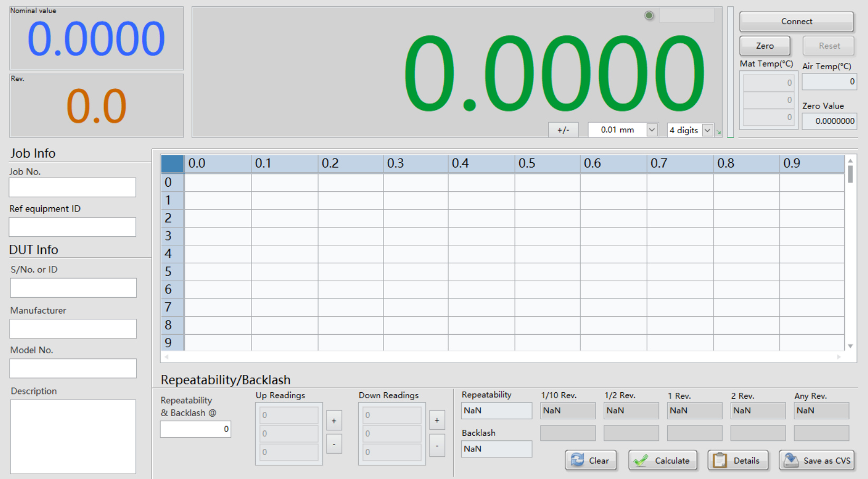Image resolution: width=868 pixels, height=479 pixels.
Task: Open the 4 digits dropdown
Action: (x=707, y=130)
